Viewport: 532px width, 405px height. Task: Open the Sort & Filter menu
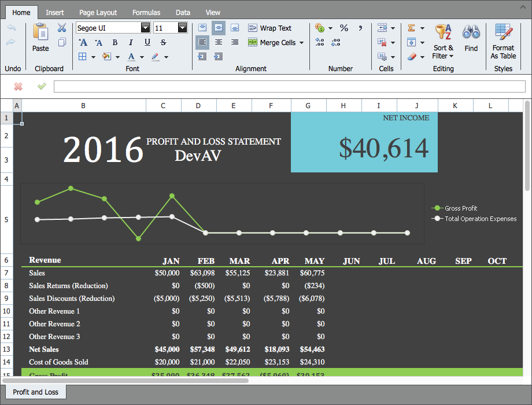pos(443,42)
